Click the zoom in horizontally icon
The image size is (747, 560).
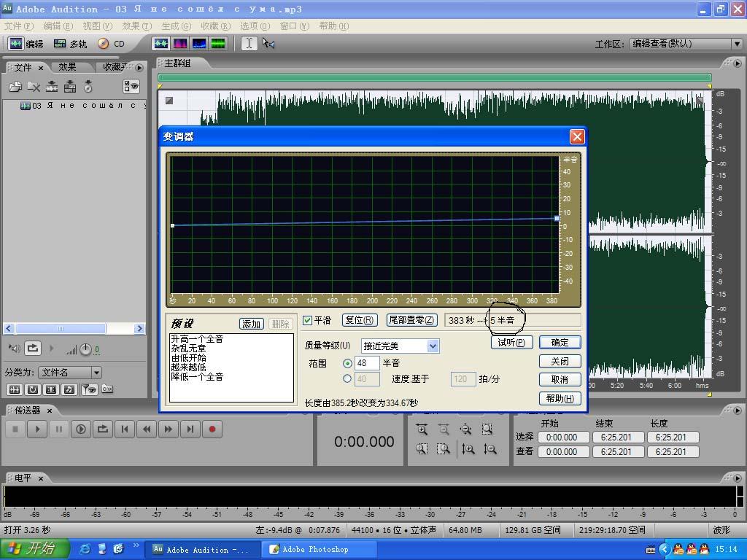coord(422,429)
